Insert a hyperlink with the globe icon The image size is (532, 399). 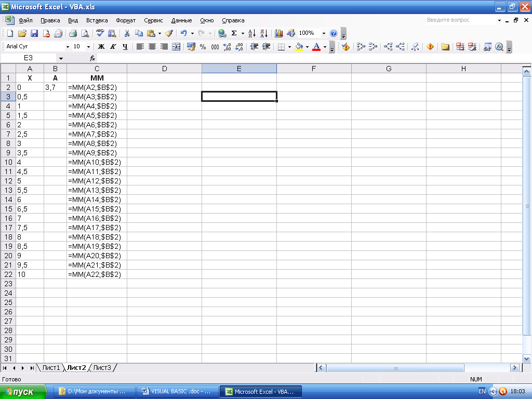(x=222, y=33)
